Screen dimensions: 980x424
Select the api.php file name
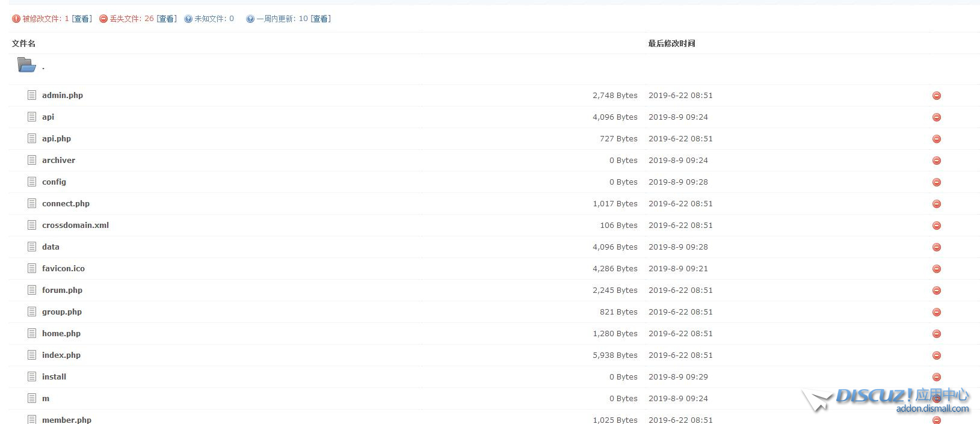(57, 138)
